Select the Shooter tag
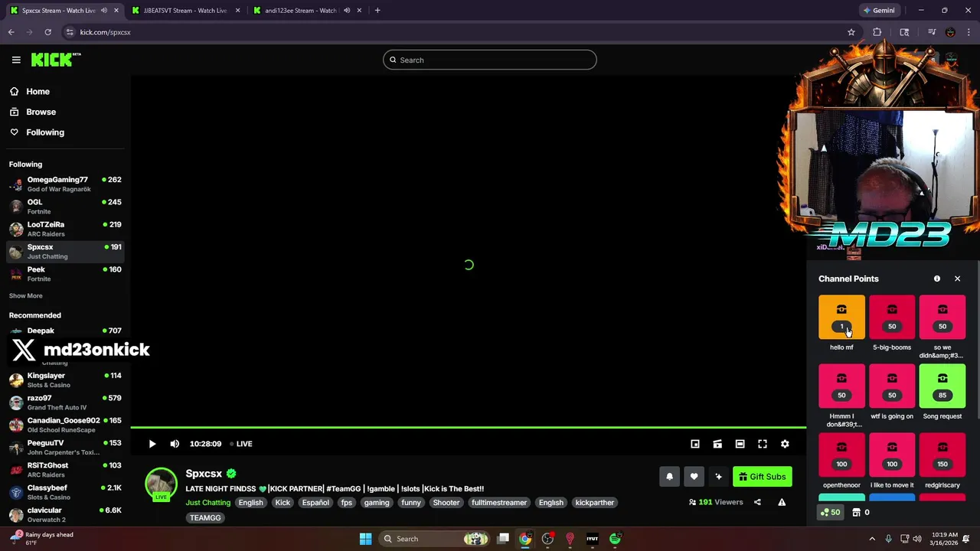Viewport: 980px width, 551px height. click(x=446, y=503)
